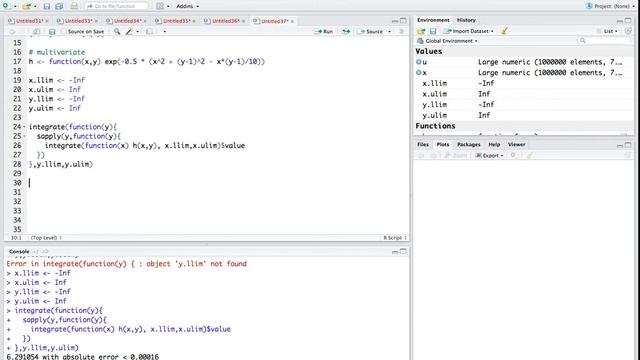
Task: Show editor in new window icon
Action: pyautogui.click(x=36, y=31)
